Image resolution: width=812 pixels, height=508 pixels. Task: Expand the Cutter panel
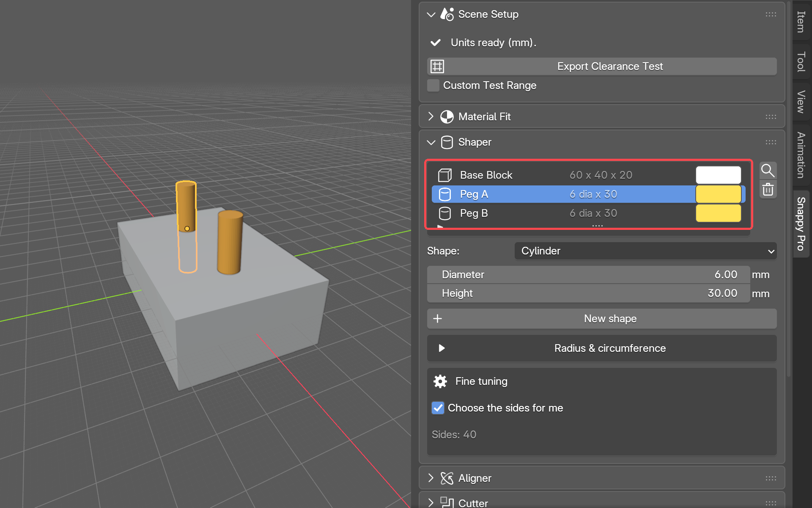(431, 502)
